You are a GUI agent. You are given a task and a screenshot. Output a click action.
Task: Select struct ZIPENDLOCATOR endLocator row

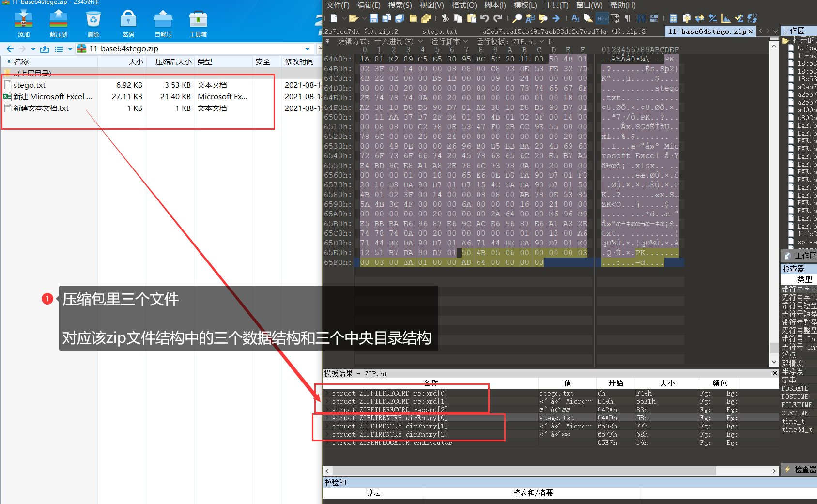click(x=550, y=443)
